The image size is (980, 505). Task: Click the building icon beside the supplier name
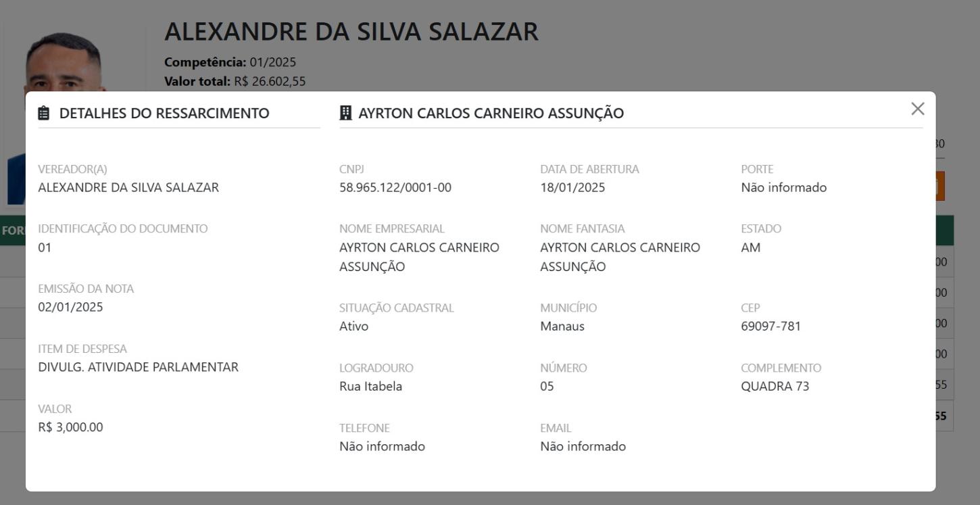pos(345,113)
